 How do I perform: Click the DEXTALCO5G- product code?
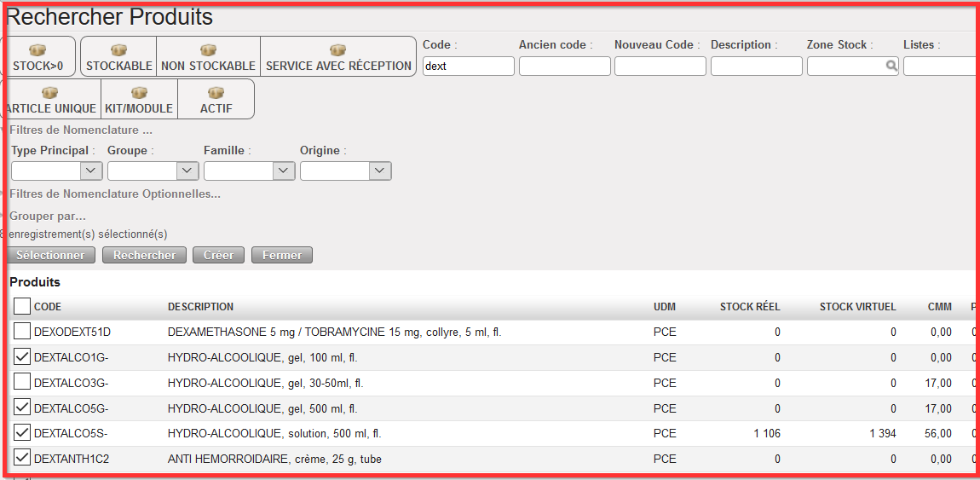pyautogui.click(x=72, y=408)
